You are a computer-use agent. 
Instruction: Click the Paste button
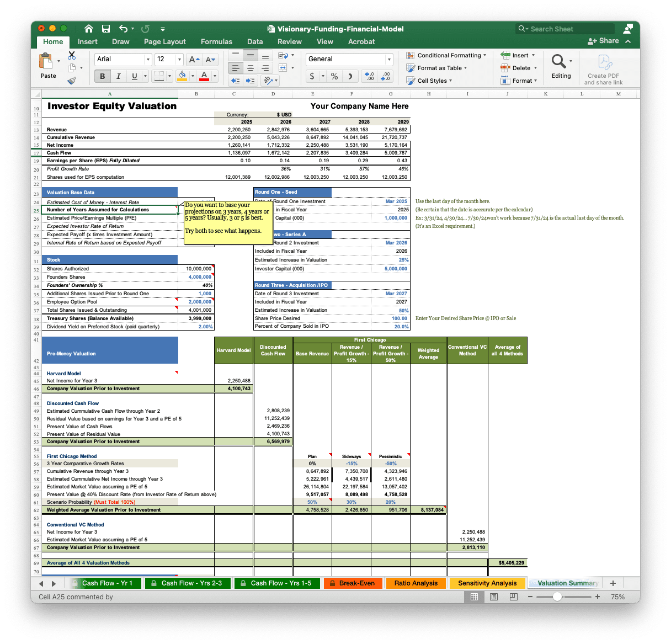point(48,66)
